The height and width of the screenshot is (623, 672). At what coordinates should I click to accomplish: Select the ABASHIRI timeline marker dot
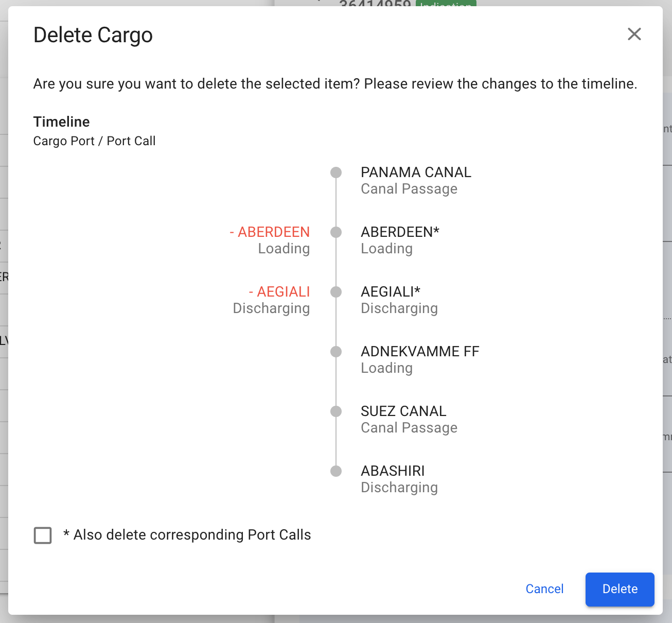336,471
